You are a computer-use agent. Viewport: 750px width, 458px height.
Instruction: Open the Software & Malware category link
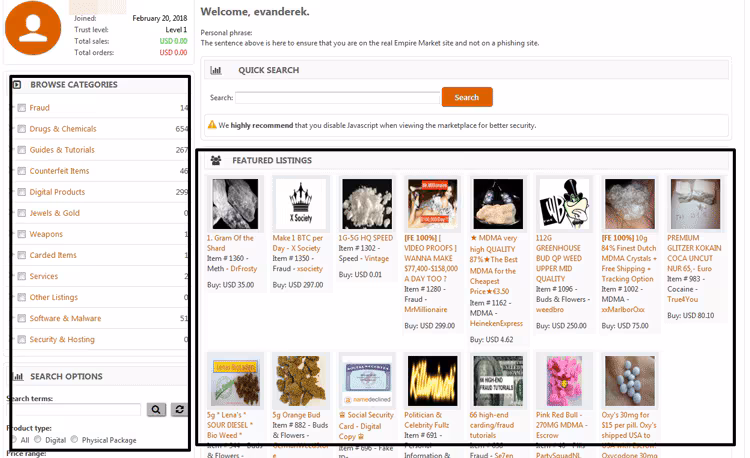pos(65,318)
